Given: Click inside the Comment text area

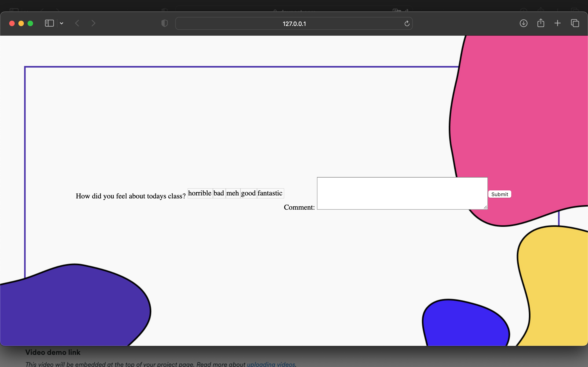Looking at the screenshot, I should point(402,193).
